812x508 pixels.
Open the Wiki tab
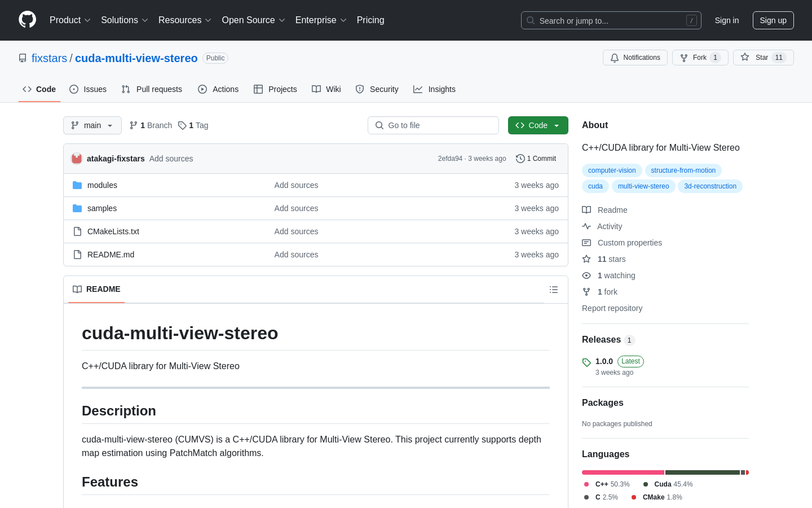(326, 89)
